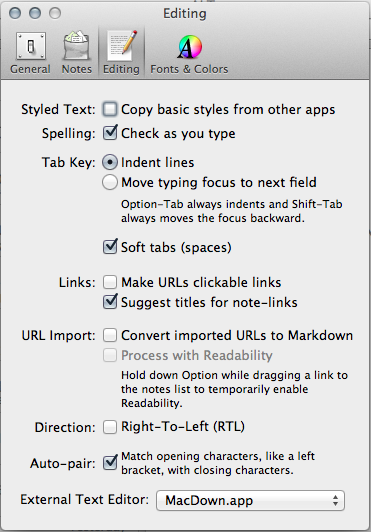Image resolution: width=371 pixels, height=532 pixels.
Task: Select Indent lines radio button
Action: click(110, 163)
